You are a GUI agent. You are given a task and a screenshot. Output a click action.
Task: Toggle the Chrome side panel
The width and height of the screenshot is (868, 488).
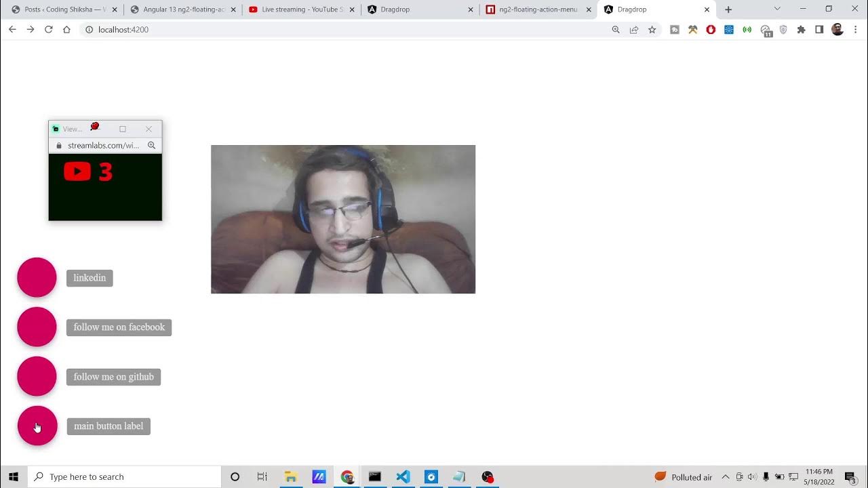point(819,30)
